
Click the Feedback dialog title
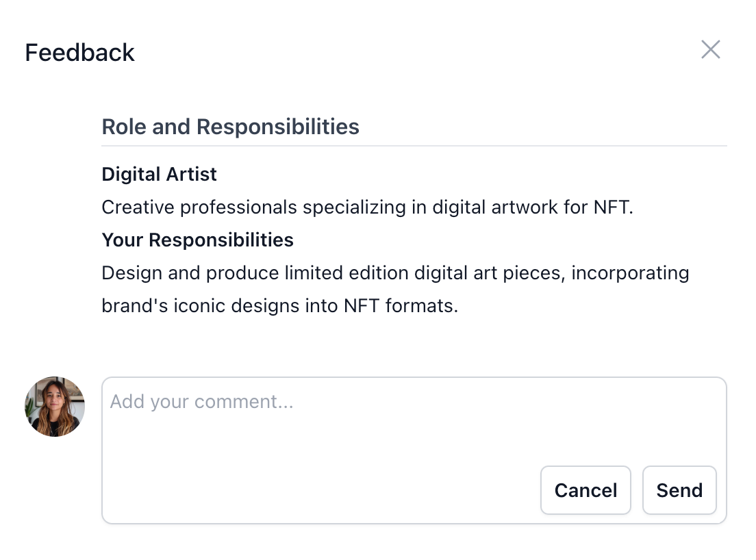tap(79, 53)
